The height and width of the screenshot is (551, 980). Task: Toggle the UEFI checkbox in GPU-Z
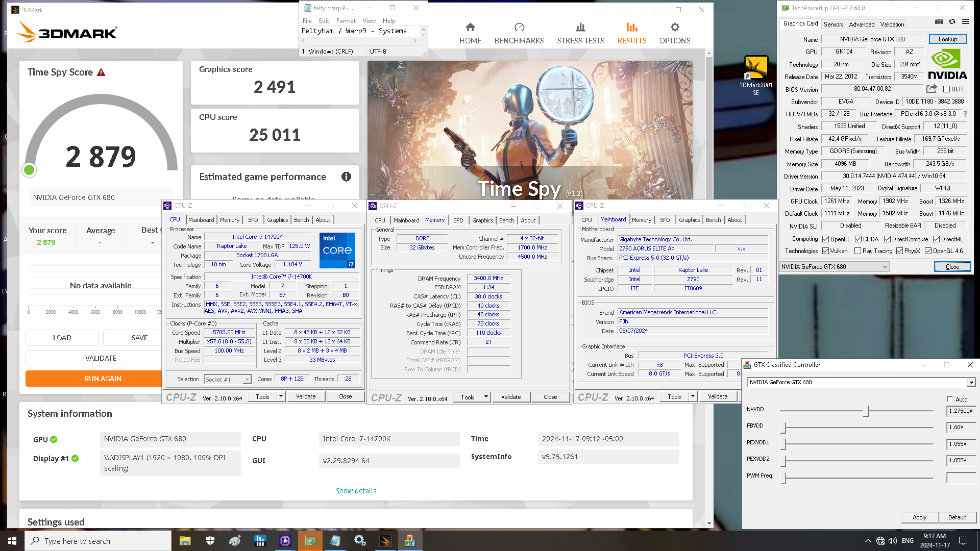946,89
